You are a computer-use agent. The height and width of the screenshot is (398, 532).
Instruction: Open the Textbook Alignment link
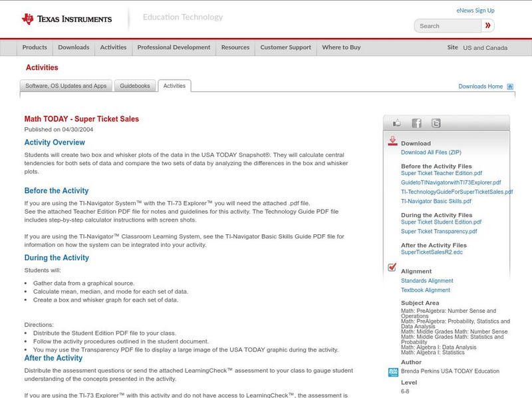click(426, 290)
